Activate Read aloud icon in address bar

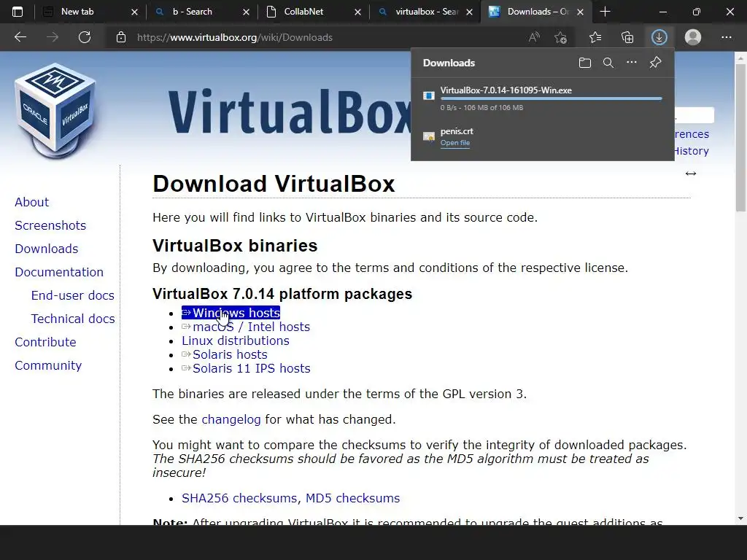pyautogui.click(x=534, y=37)
